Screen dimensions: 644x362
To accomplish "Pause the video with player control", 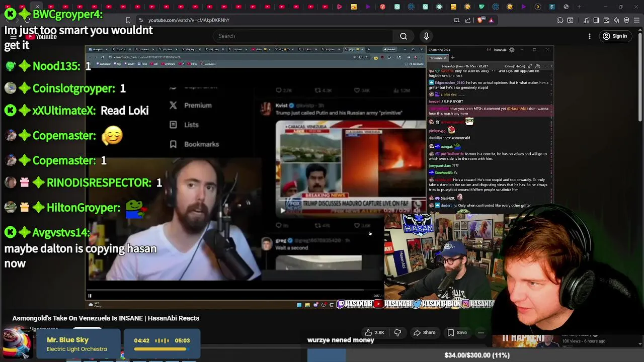I will coord(90,296).
